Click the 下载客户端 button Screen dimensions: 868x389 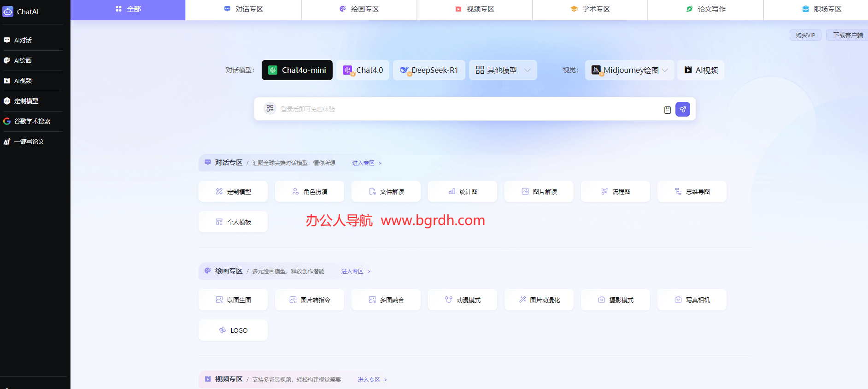click(848, 35)
